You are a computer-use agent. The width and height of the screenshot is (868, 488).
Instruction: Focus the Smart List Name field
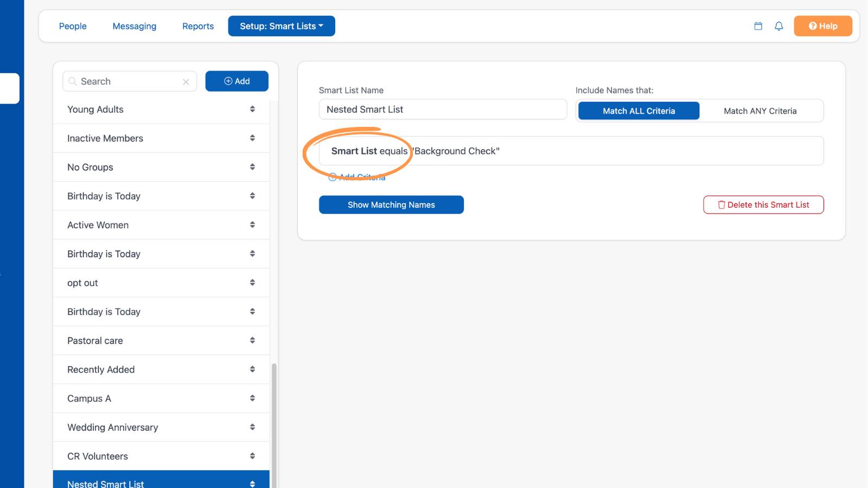point(443,110)
